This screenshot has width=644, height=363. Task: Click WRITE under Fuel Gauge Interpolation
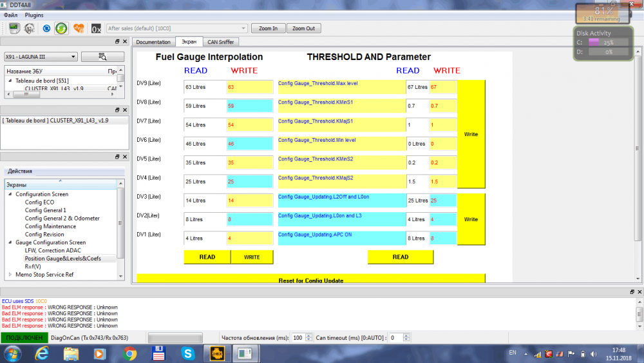[252, 257]
